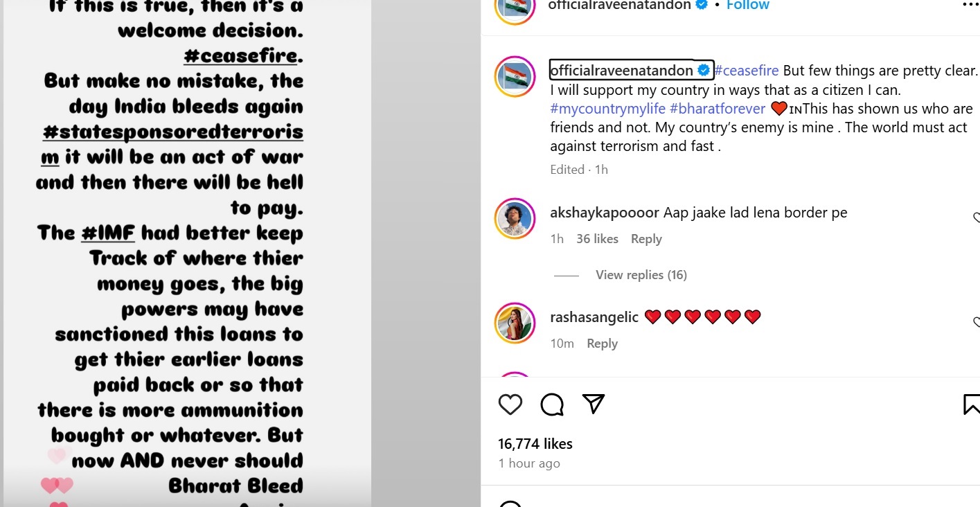The height and width of the screenshot is (507, 980).
Task: Reply to akshaykapoooor's comment
Action: [x=646, y=239]
